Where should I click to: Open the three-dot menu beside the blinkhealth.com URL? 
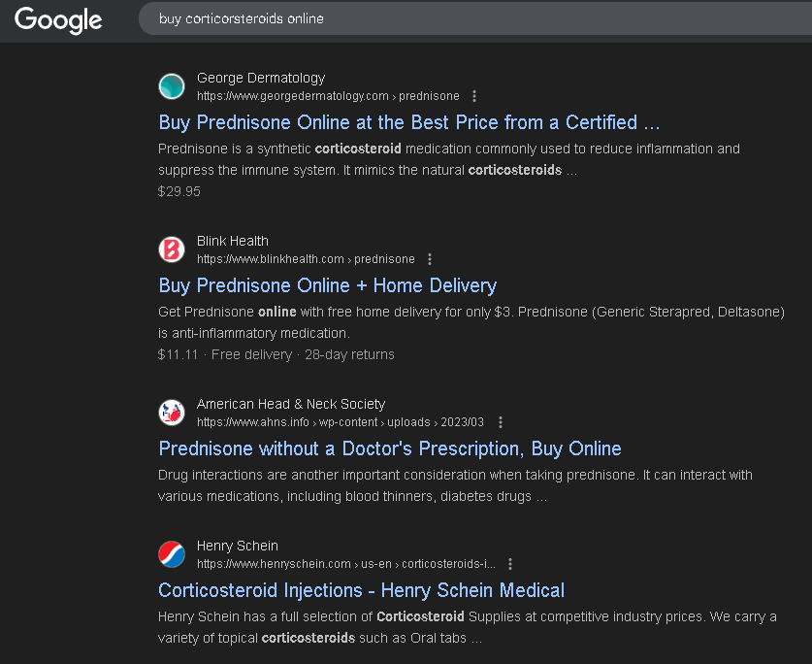point(430,259)
